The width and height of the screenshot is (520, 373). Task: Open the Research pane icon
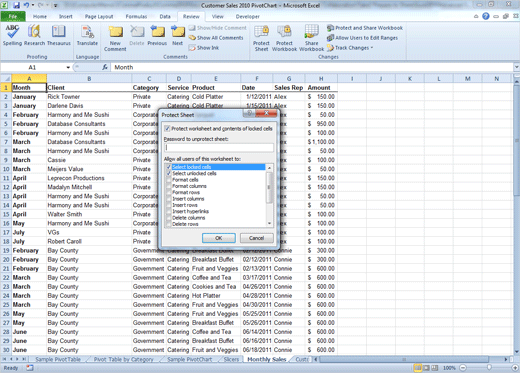click(34, 35)
